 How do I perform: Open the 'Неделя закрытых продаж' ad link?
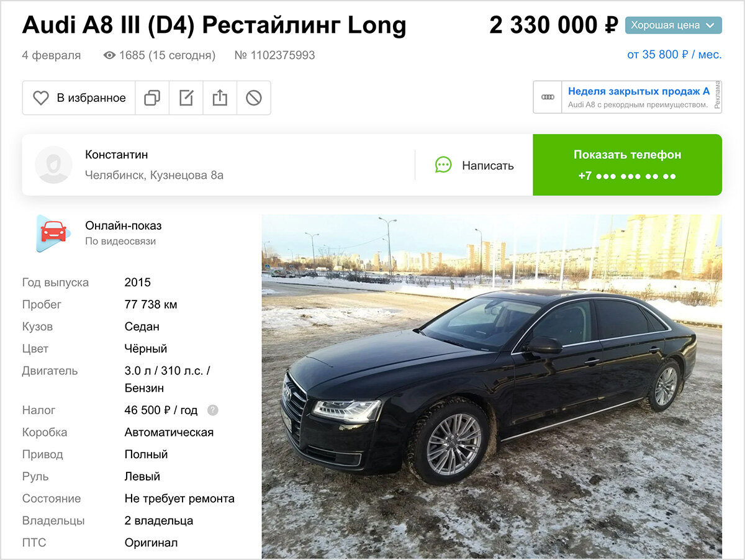[639, 91]
